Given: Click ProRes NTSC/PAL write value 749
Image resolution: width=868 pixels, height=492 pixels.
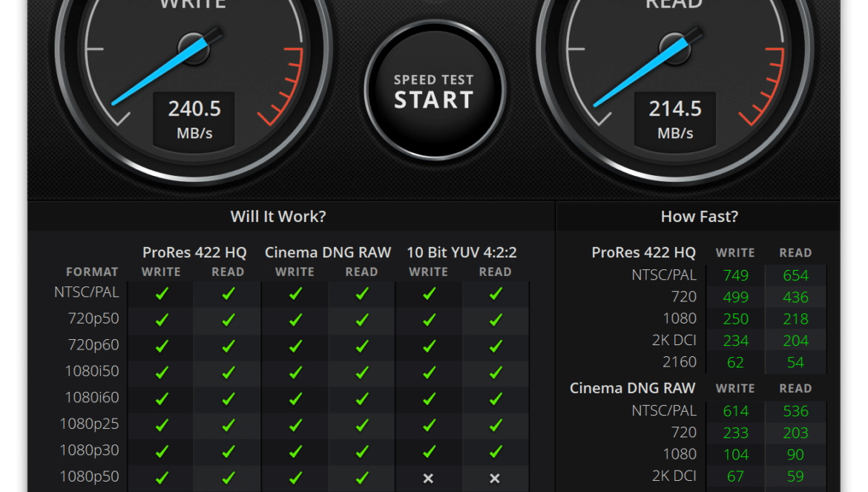Looking at the screenshot, I should 736,275.
